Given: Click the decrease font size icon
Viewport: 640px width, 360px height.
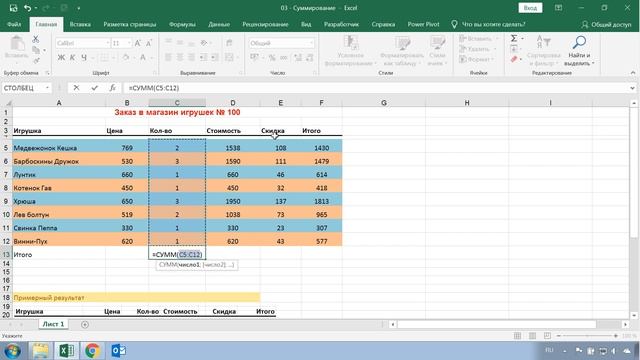Looking at the screenshot, I should pyautogui.click(x=149, y=43).
